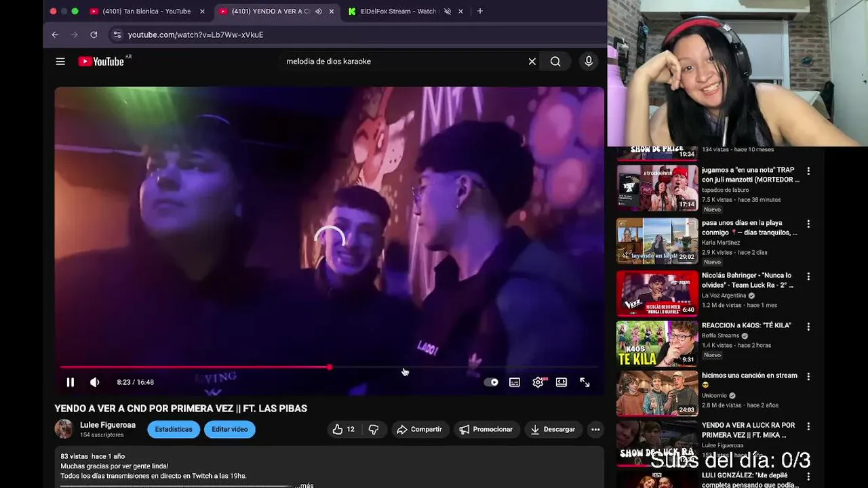
Task: Open REACCION a K4OS TÉ KILA thumbnail
Action: (657, 344)
